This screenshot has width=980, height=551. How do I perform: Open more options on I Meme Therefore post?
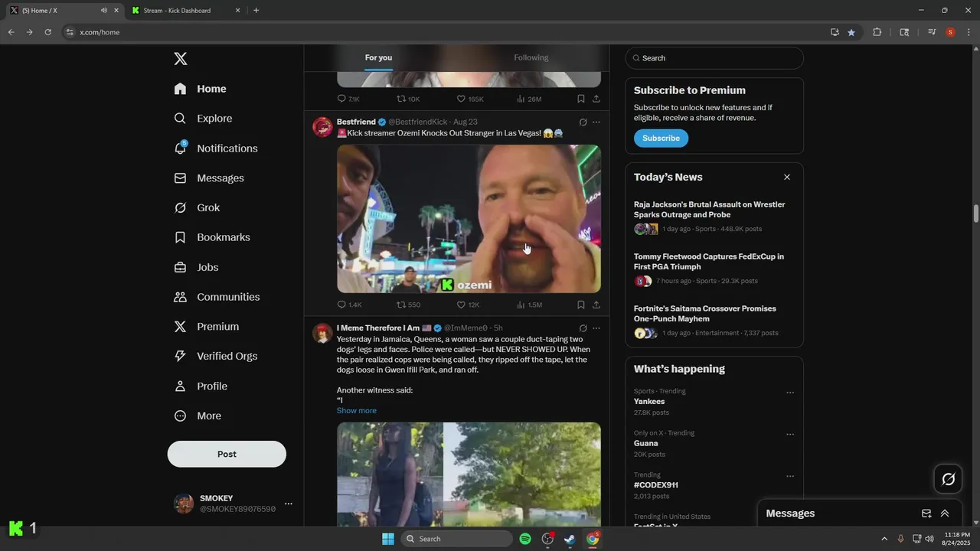[x=596, y=328]
